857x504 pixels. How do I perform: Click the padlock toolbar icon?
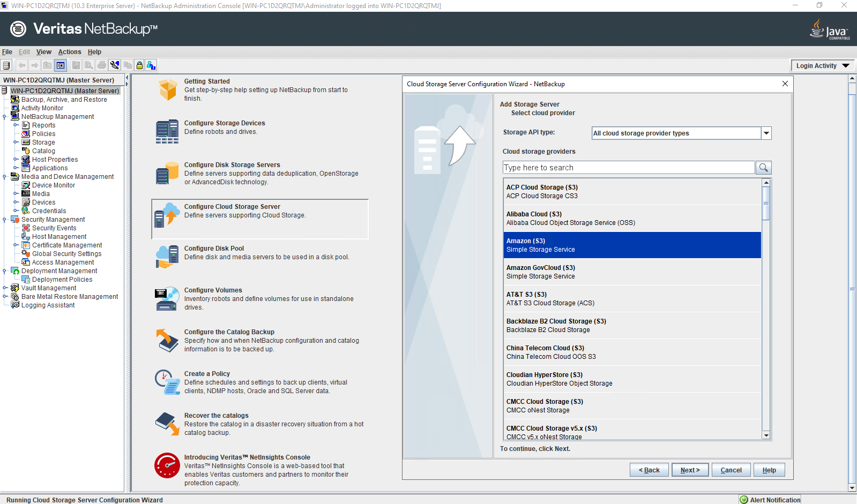(x=139, y=65)
